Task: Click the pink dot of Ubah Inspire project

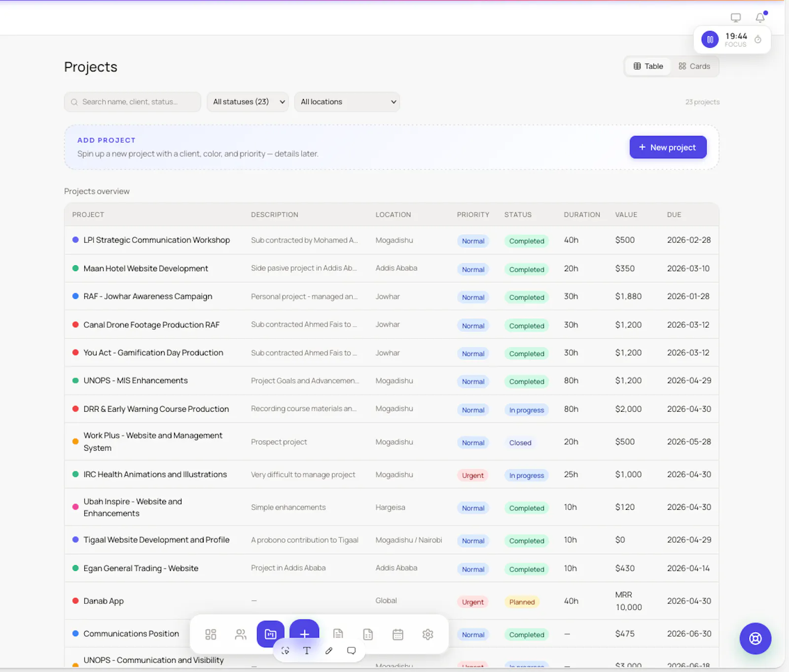Action: (x=75, y=507)
